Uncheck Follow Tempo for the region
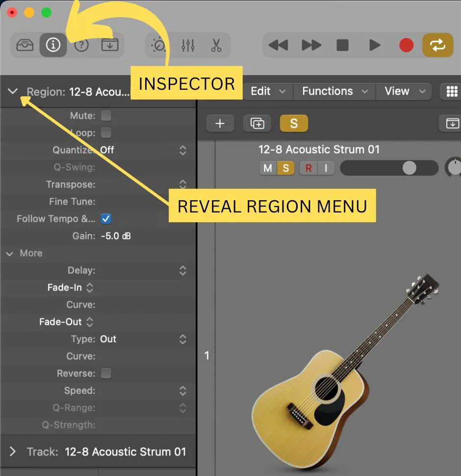This screenshot has height=476, width=461. tap(106, 218)
